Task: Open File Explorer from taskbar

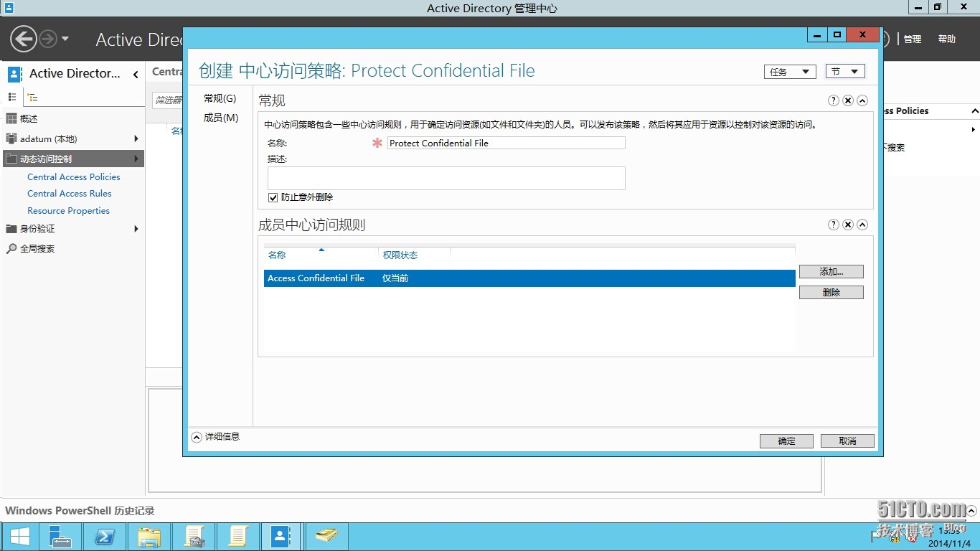Action: pos(149,537)
